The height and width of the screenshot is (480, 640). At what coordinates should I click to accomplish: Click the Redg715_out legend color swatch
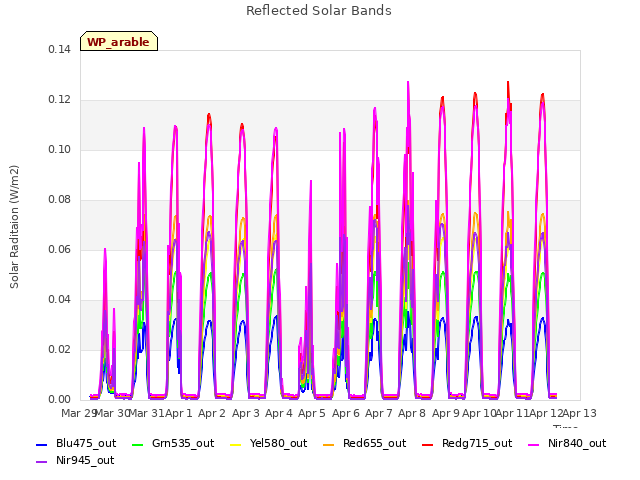[427, 444]
